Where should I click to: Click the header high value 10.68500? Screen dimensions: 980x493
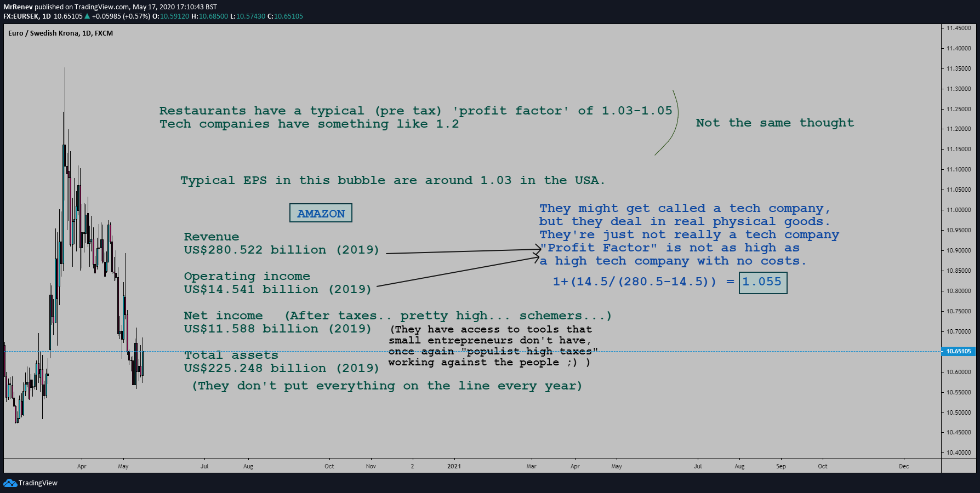[x=213, y=16]
